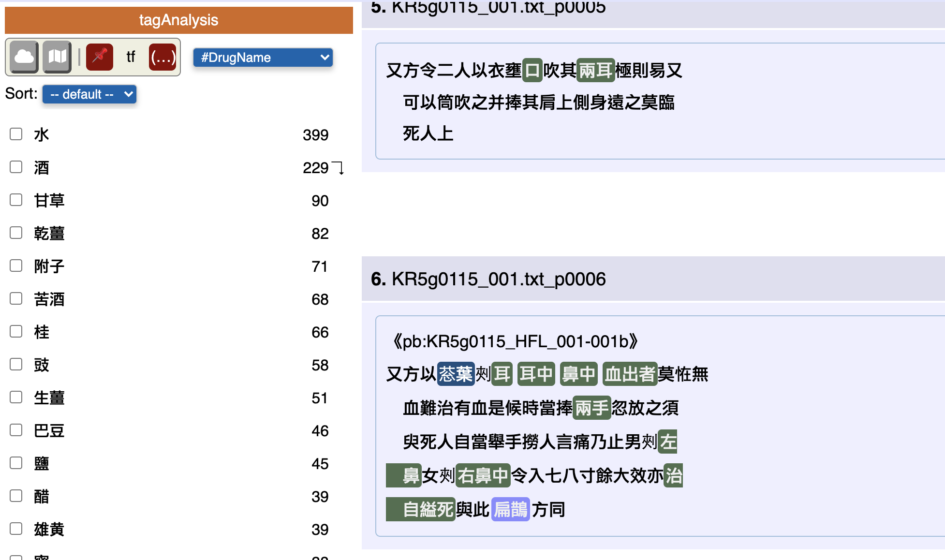The height and width of the screenshot is (560, 945).
Task: Enable the 附子 checkbox
Action: (16, 265)
